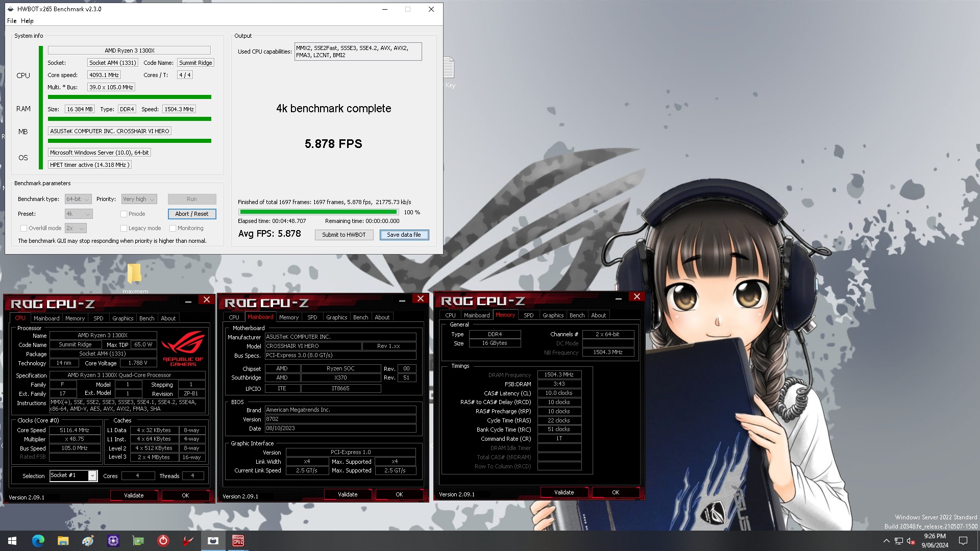Open the muted volume tray icon

click(x=911, y=541)
